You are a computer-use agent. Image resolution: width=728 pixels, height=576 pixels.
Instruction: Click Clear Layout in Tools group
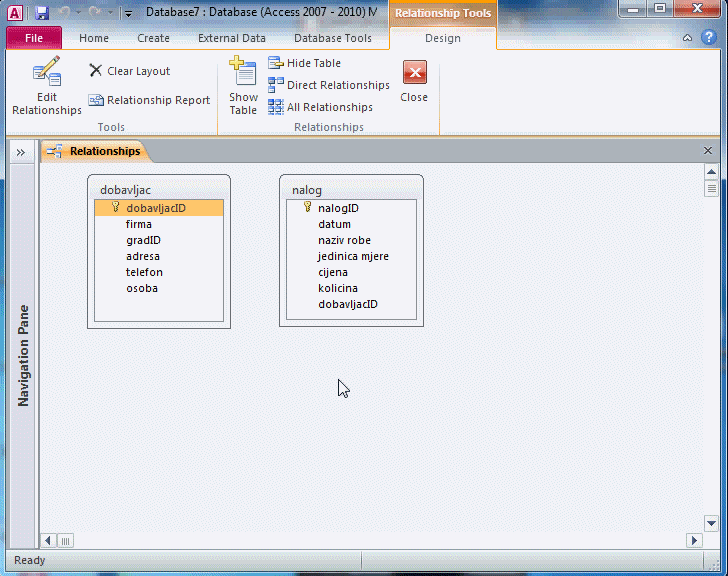[129, 71]
